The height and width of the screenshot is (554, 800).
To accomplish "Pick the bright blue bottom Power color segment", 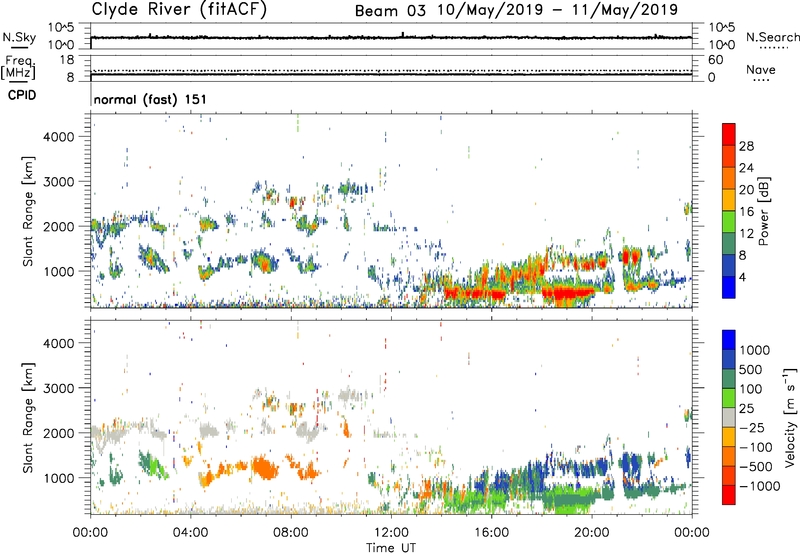I will click(x=729, y=287).
